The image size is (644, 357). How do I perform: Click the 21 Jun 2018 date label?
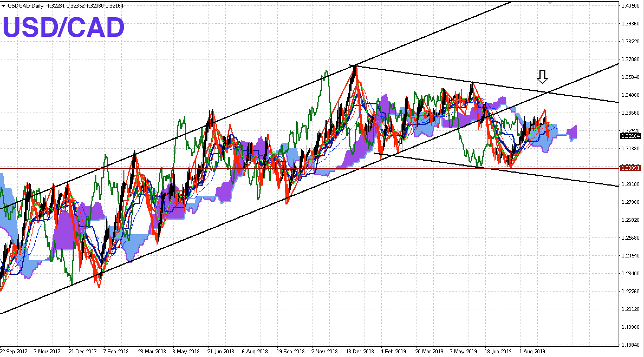coord(221,352)
